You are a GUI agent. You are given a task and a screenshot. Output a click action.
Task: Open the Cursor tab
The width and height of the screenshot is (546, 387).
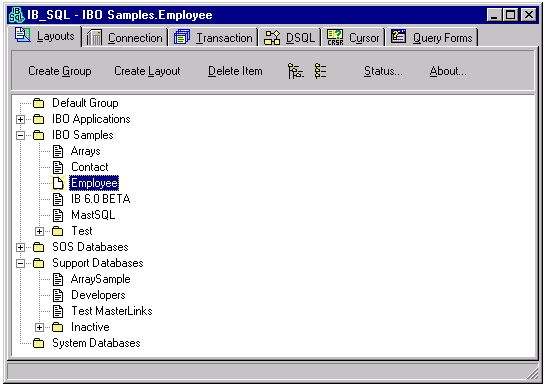click(x=353, y=38)
